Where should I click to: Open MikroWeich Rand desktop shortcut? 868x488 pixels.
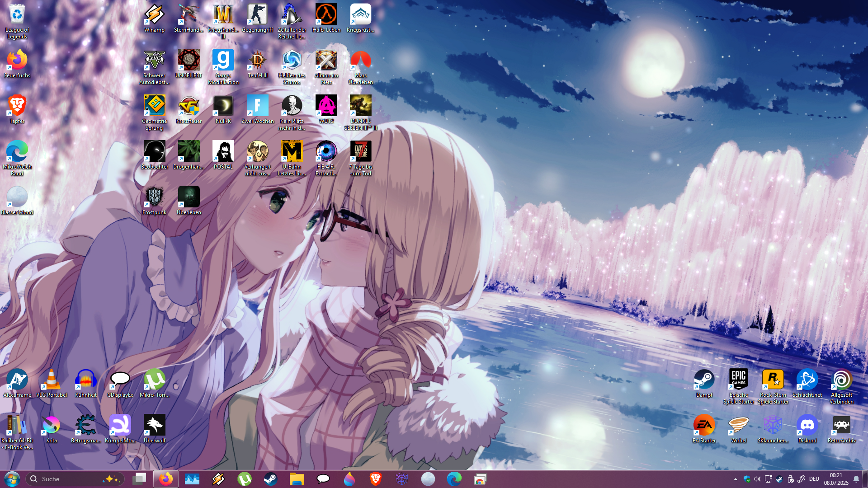17,158
